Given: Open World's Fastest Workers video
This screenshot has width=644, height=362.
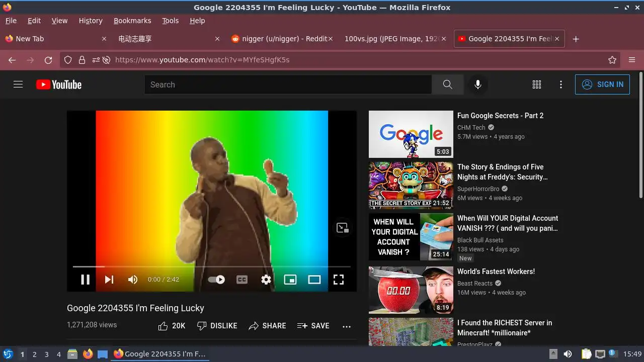Looking at the screenshot, I should pyautogui.click(x=496, y=271).
